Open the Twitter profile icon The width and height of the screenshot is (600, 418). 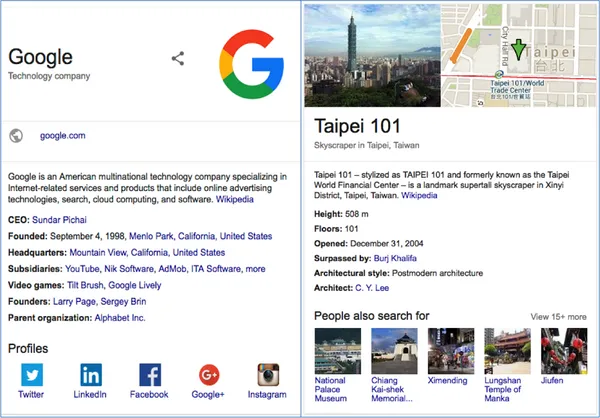click(x=32, y=374)
